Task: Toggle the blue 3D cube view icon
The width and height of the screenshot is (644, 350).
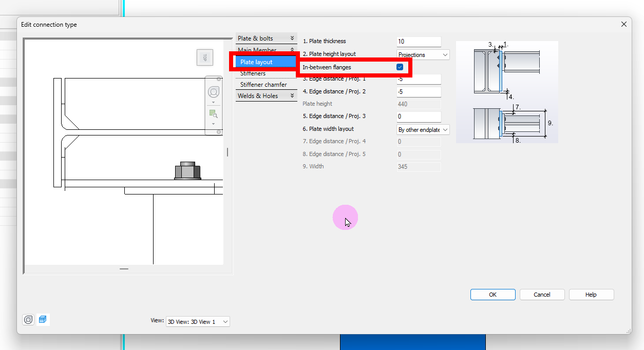Action: 43,320
